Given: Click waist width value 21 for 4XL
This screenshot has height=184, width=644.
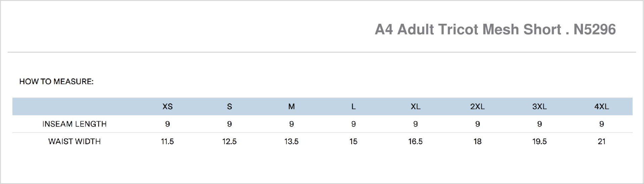Looking at the screenshot, I should [601, 142].
